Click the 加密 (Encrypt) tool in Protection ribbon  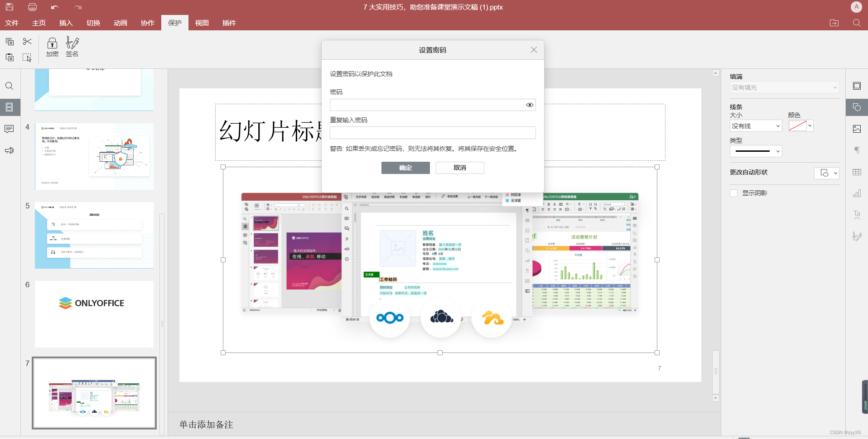click(x=52, y=47)
